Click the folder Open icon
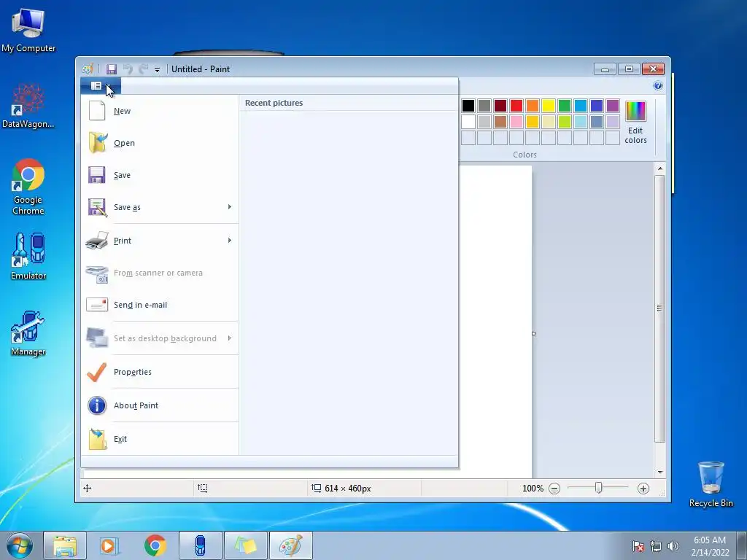This screenshot has height=560, width=747. pyautogui.click(x=98, y=143)
